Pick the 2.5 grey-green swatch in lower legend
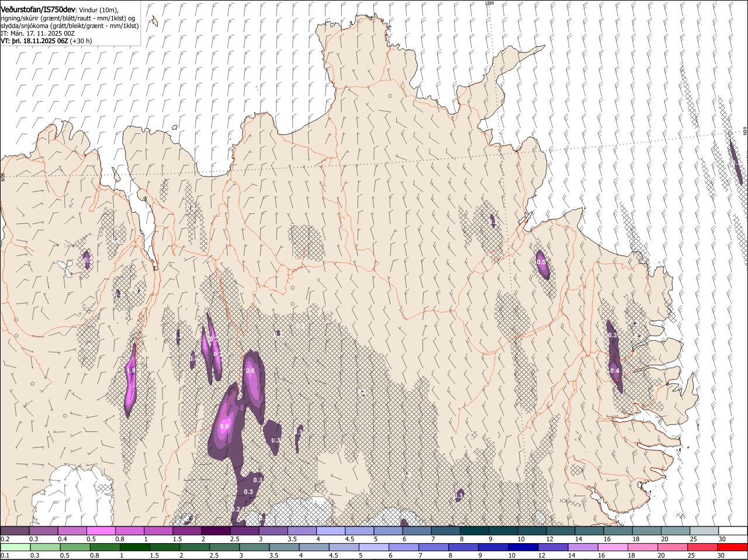The image size is (748, 560). 224,547
